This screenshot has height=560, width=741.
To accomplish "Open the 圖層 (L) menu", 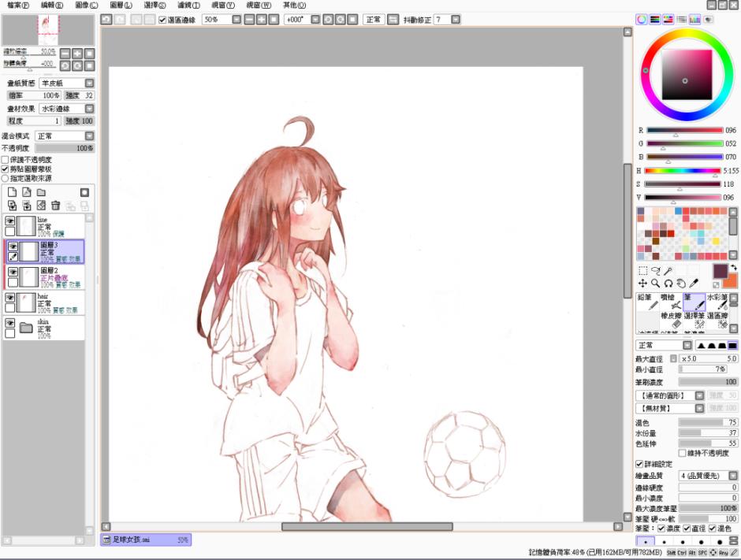I will pos(121,5).
